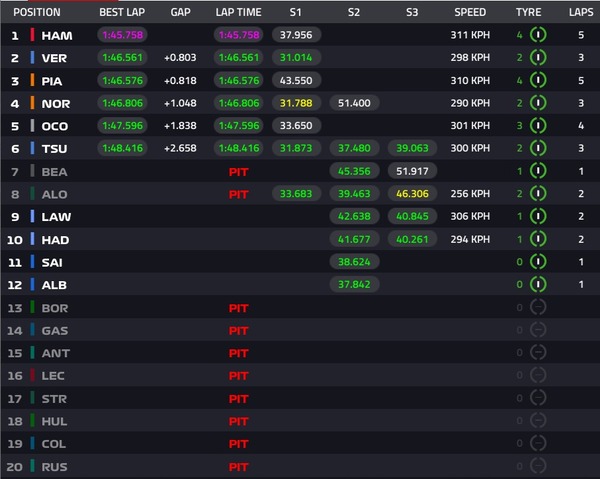Click the POSITION column header
Viewport: 600px width, 479px height.
click(x=37, y=12)
